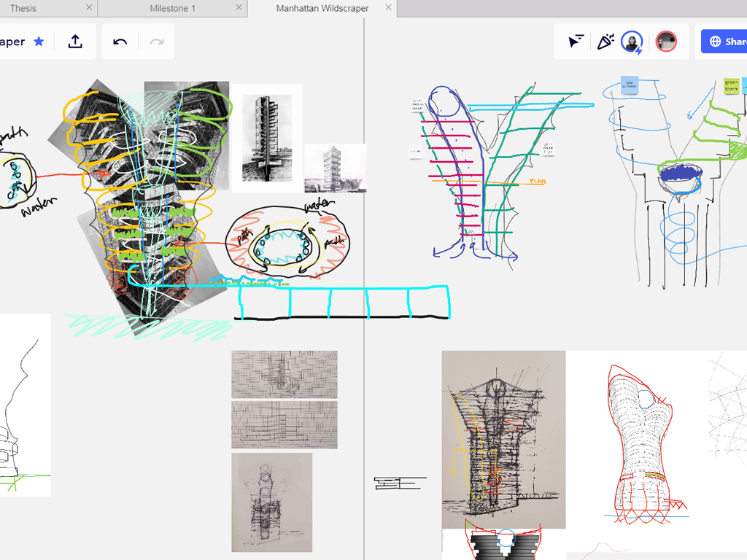The width and height of the screenshot is (747, 560).
Task: Select the blue 'water purifier' sticky note
Action: 629,85
